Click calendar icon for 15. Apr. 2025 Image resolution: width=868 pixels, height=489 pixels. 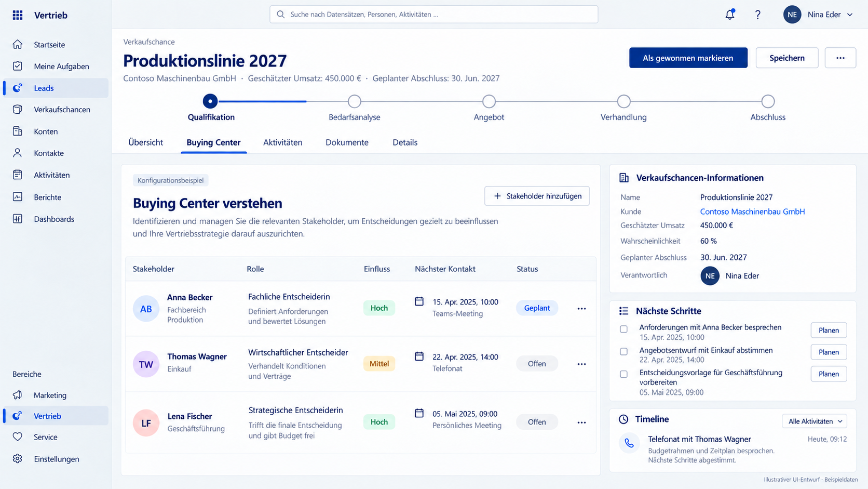419,301
